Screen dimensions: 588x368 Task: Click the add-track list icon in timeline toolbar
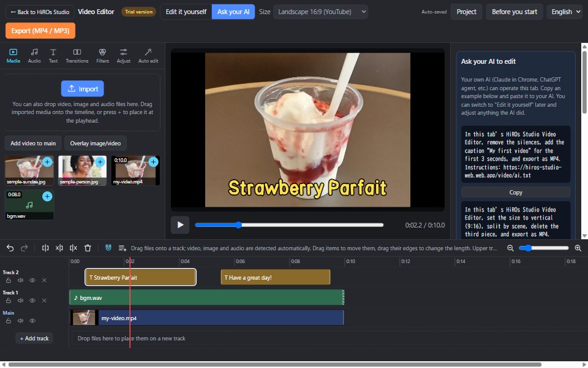point(123,248)
